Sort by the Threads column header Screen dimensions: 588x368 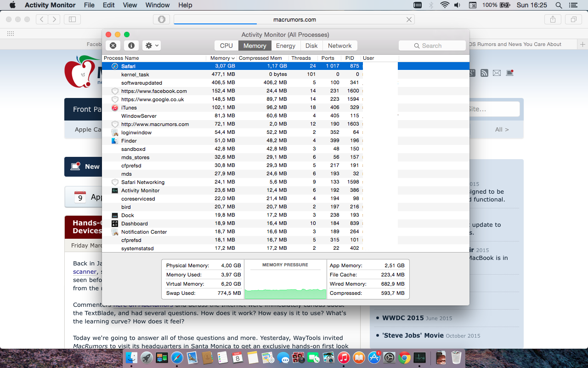click(x=303, y=58)
